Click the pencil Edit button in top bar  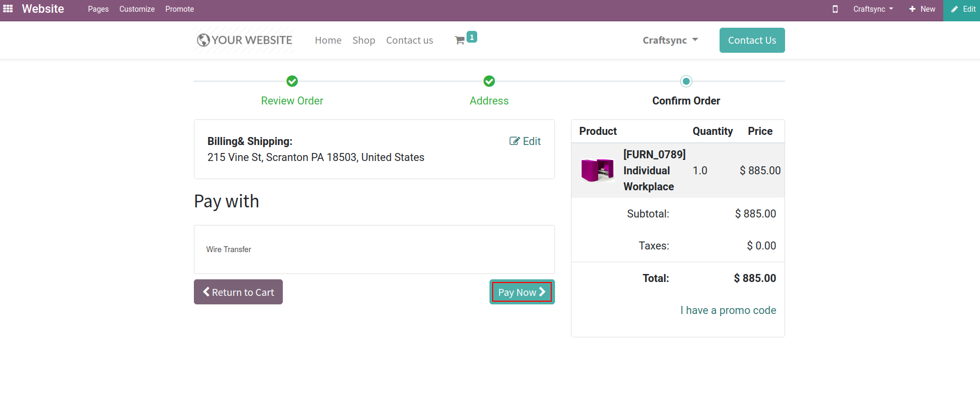(962, 9)
